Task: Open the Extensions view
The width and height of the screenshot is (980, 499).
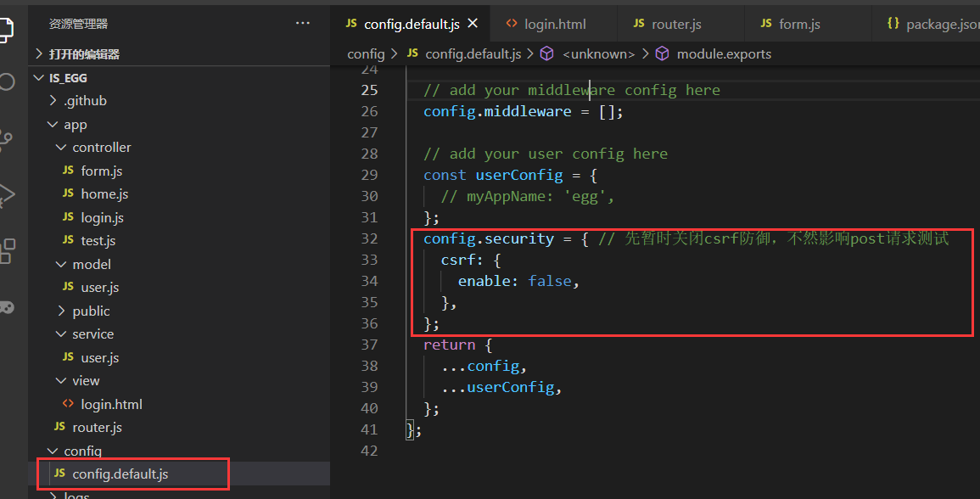Action: coord(8,250)
